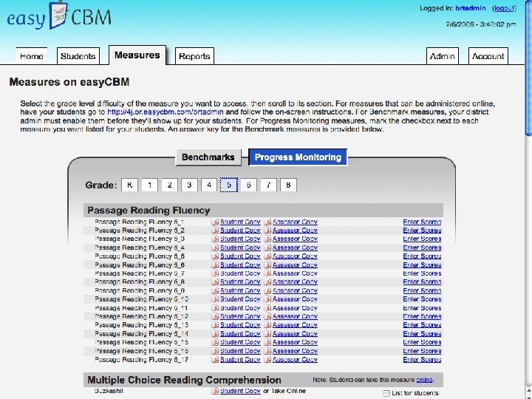This screenshot has height=399, width=532.
Task: Click PDF icon for Assessor Copy 5_3
Action: (x=267, y=239)
